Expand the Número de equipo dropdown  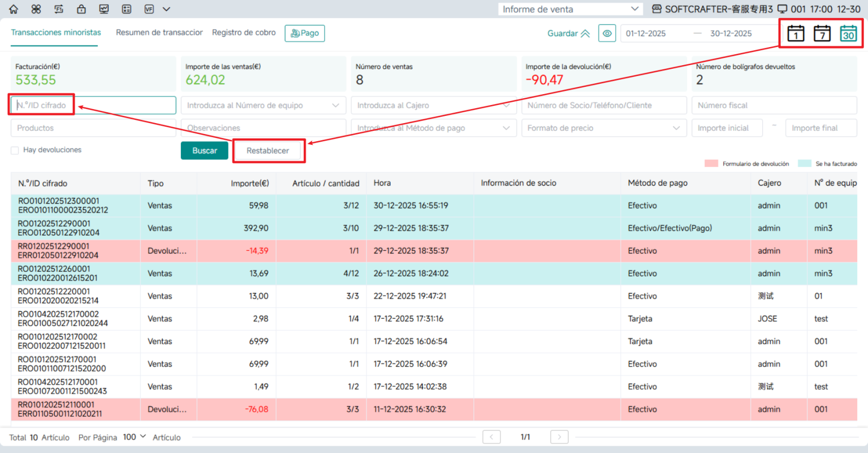point(263,105)
